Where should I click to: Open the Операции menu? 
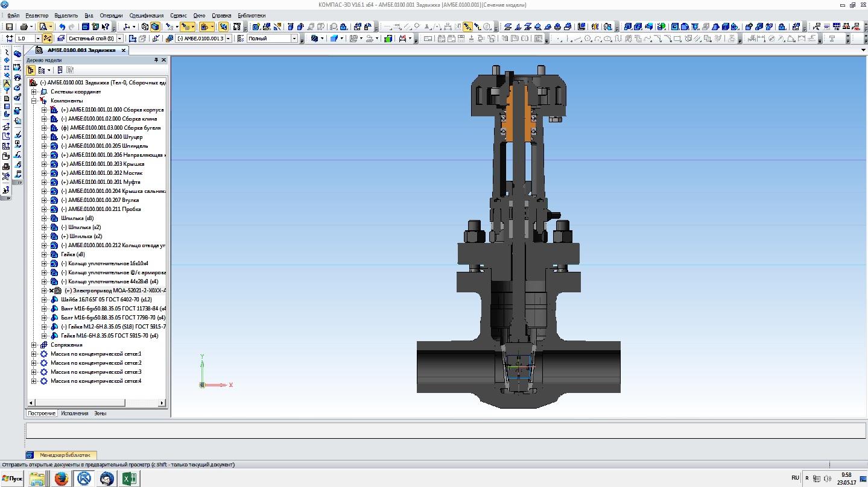coord(111,15)
